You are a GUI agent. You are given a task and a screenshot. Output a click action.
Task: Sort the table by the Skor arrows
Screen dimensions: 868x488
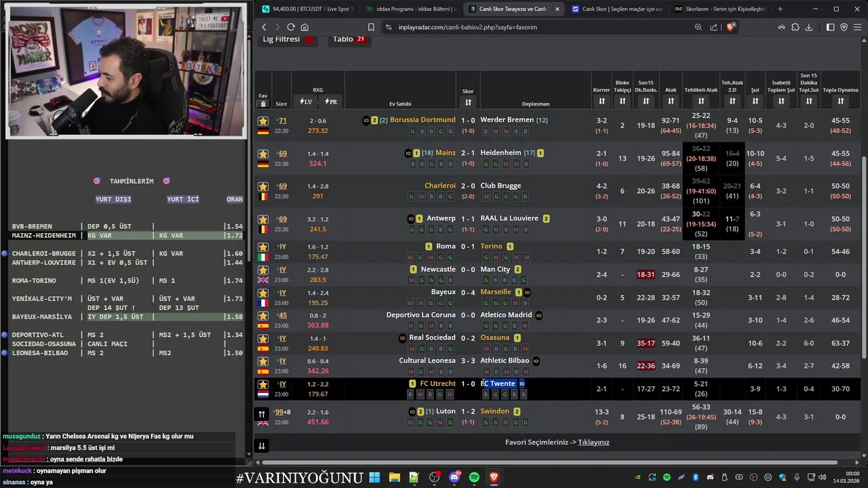click(x=468, y=102)
